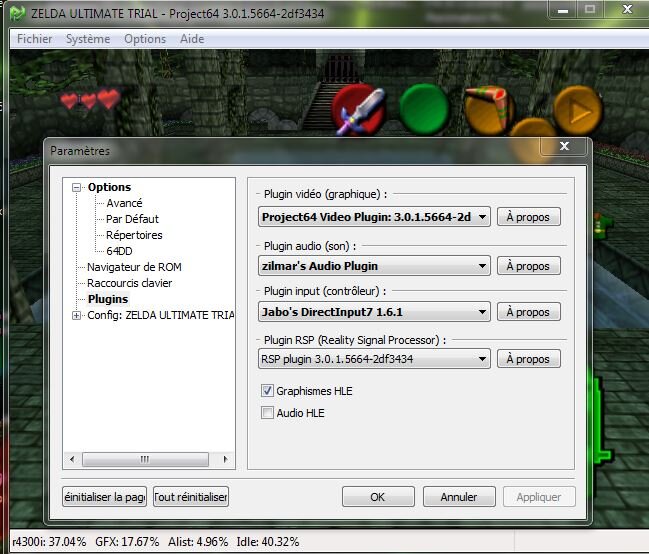Click the heart life meter icons

pyautogui.click(x=89, y=100)
